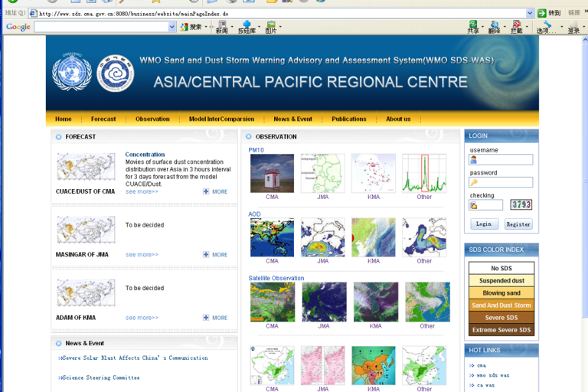Screen dimensions: 588x392
Task: Open the AOD KMA map thumbnail
Action: (374, 237)
